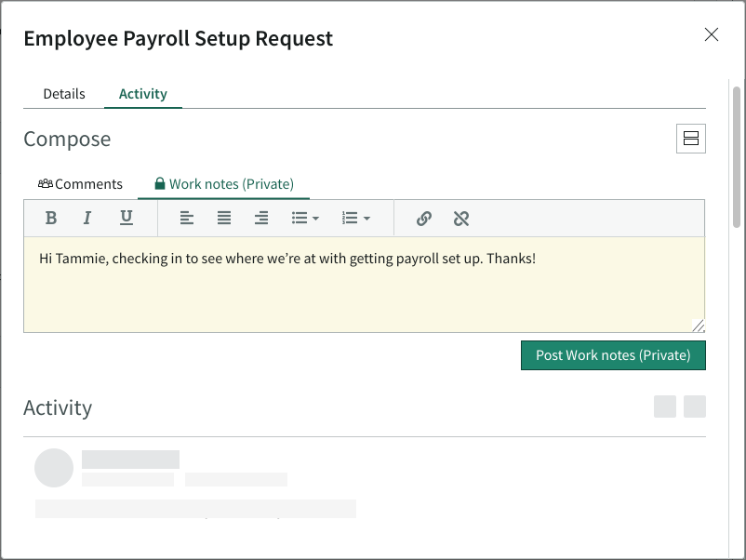
Task: Click the people icon beside Comments
Action: (46, 183)
